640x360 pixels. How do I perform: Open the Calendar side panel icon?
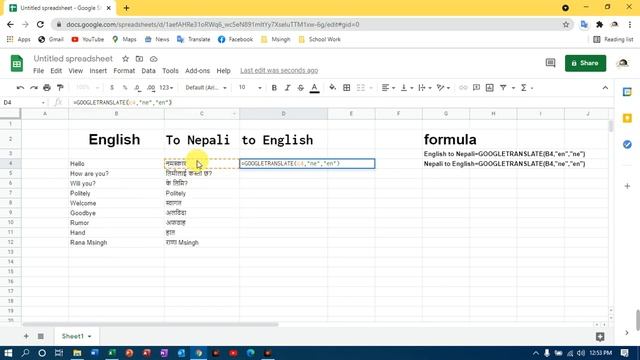(627, 92)
